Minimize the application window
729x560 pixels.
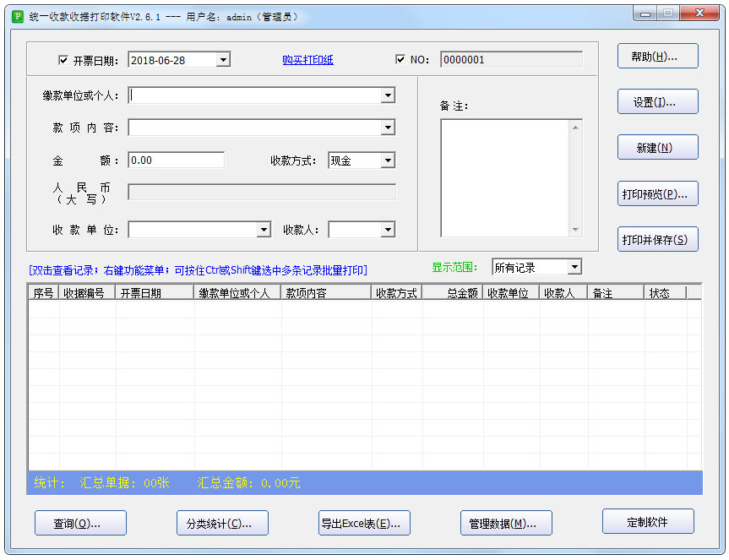pyautogui.click(x=645, y=14)
